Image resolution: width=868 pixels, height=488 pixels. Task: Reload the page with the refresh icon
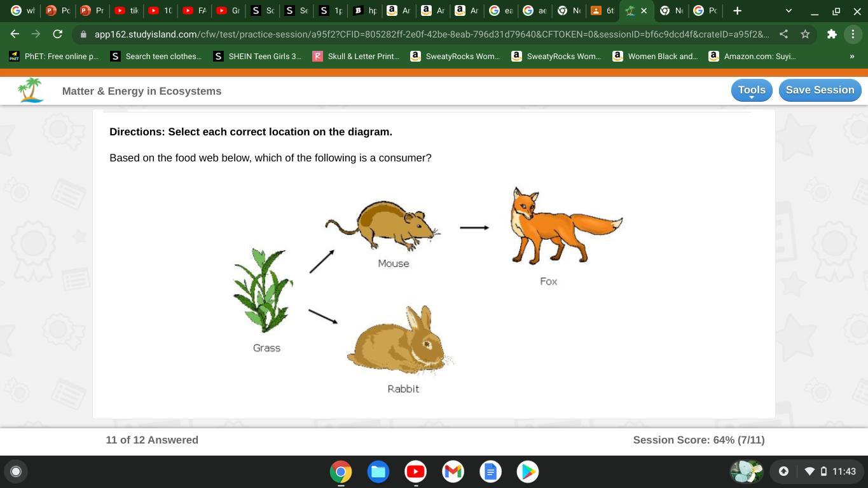coord(57,34)
